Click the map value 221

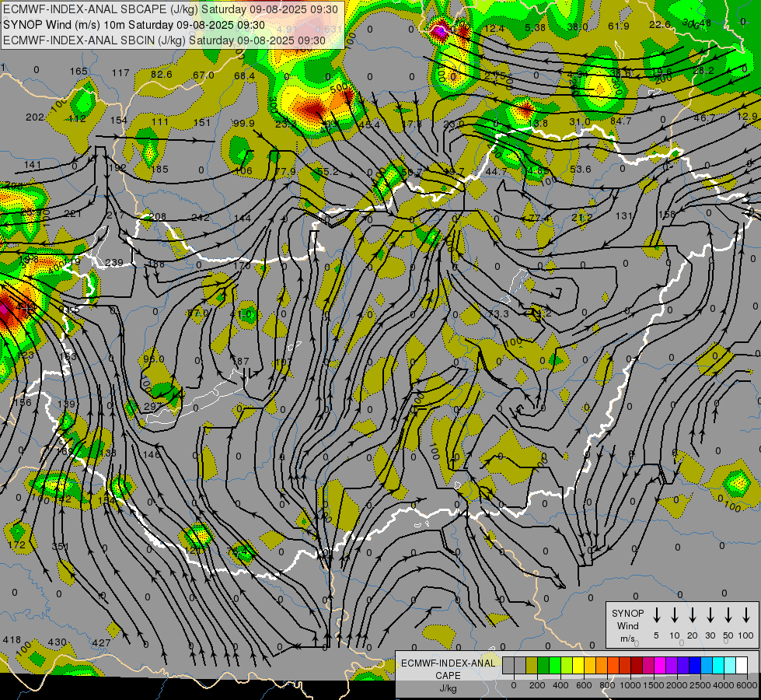pyautogui.click(x=72, y=213)
